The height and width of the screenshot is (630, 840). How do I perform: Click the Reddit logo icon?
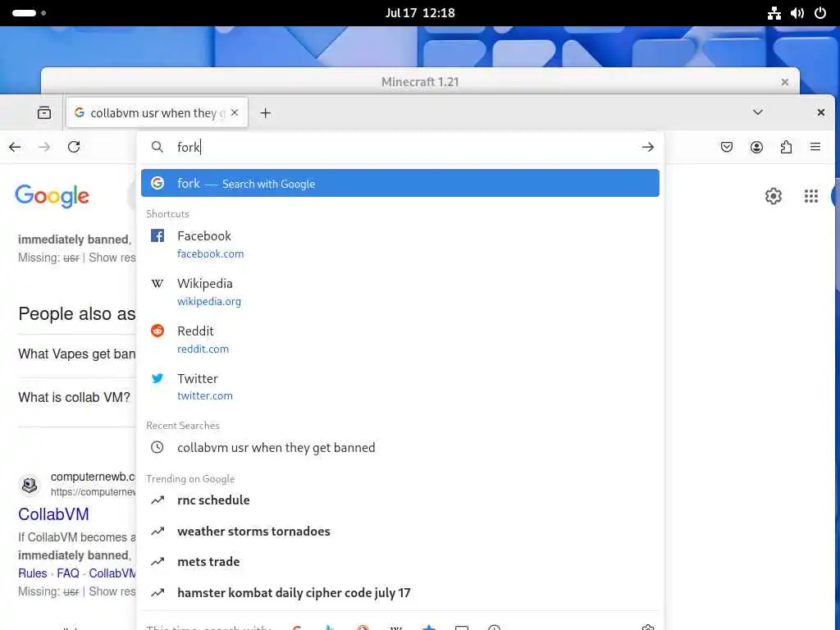157,331
